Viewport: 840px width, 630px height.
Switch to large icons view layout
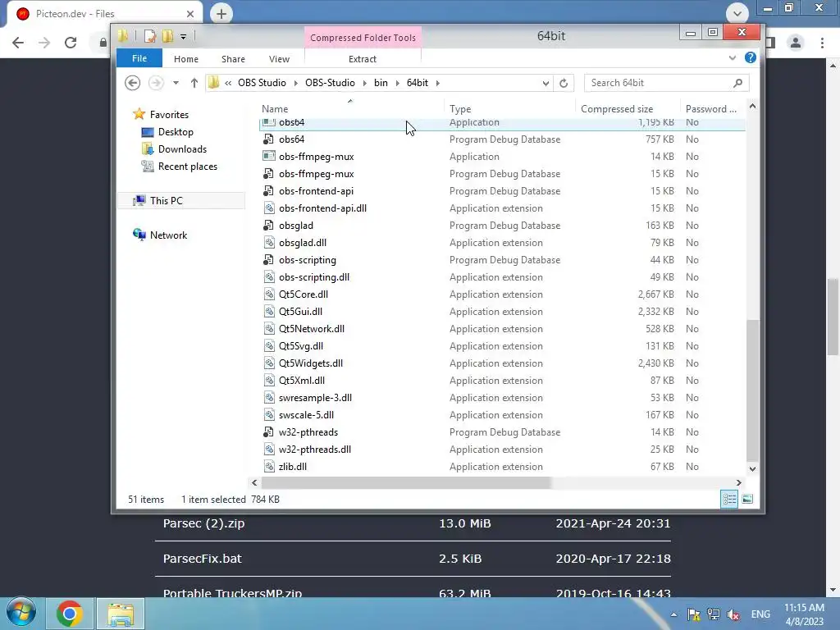coord(747,500)
